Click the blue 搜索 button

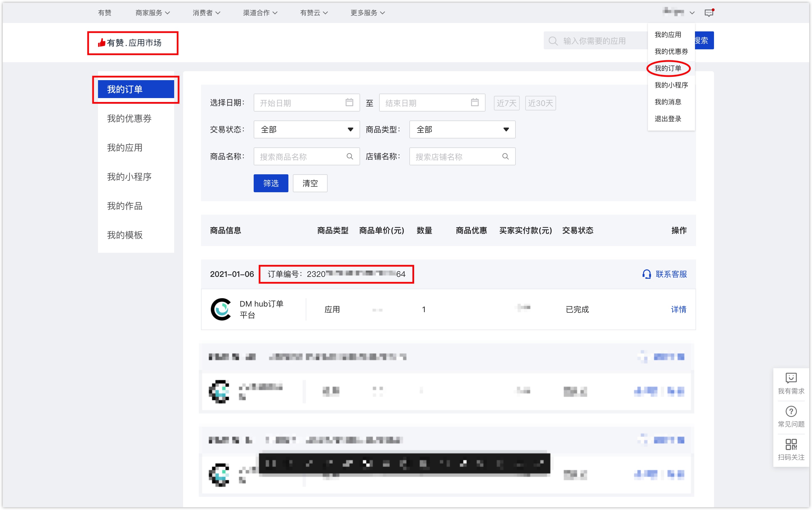tap(704, 40)
